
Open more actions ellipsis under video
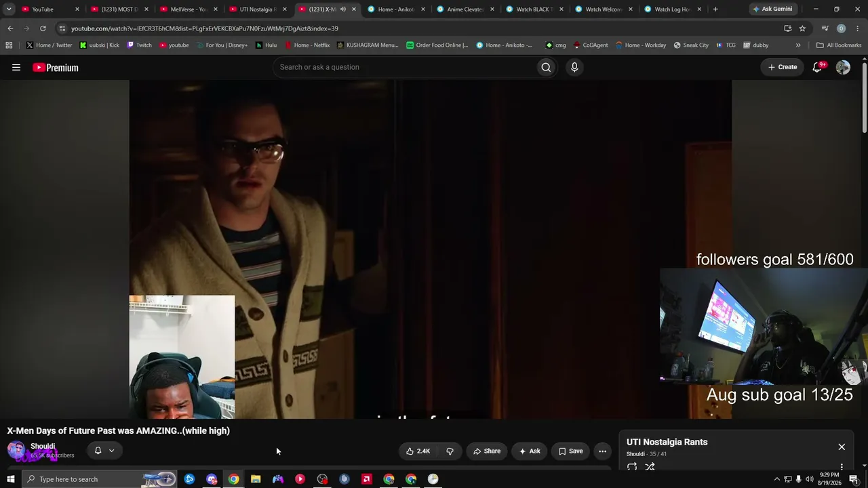(602, 451)
